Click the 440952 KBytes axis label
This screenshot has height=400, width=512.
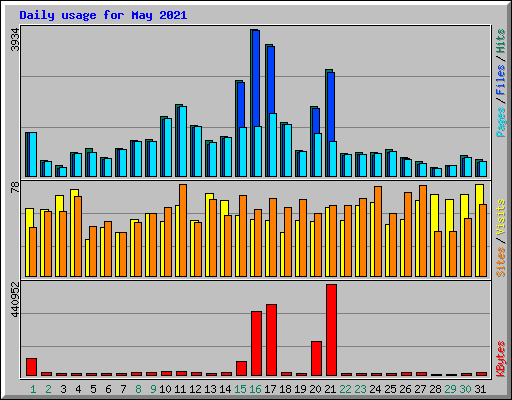click(x=15, y=300)
